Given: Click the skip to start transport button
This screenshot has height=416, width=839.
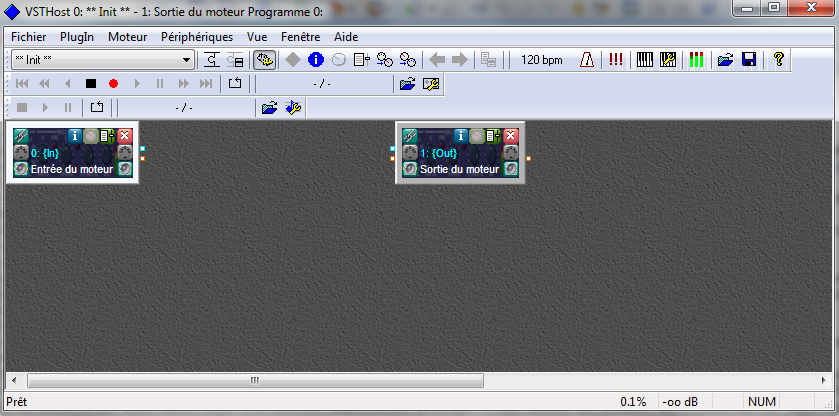Looking at the screenshot, I should [x=22, y=84].
